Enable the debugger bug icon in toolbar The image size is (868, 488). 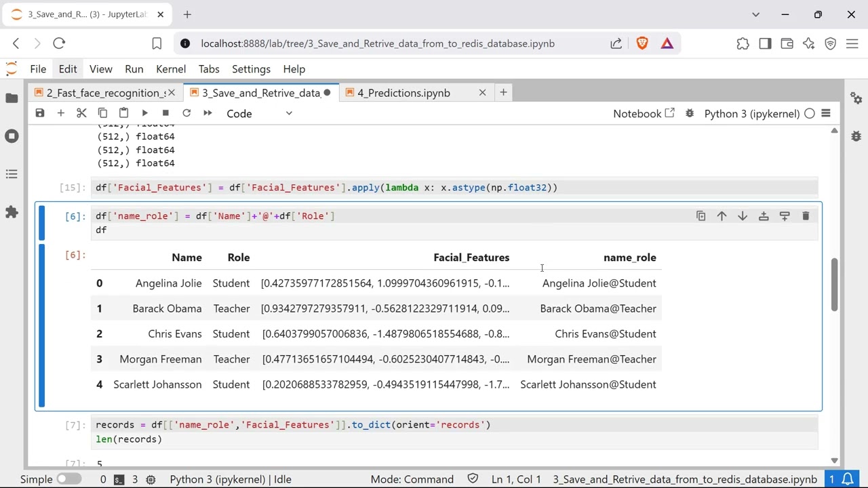click(690, 113)
